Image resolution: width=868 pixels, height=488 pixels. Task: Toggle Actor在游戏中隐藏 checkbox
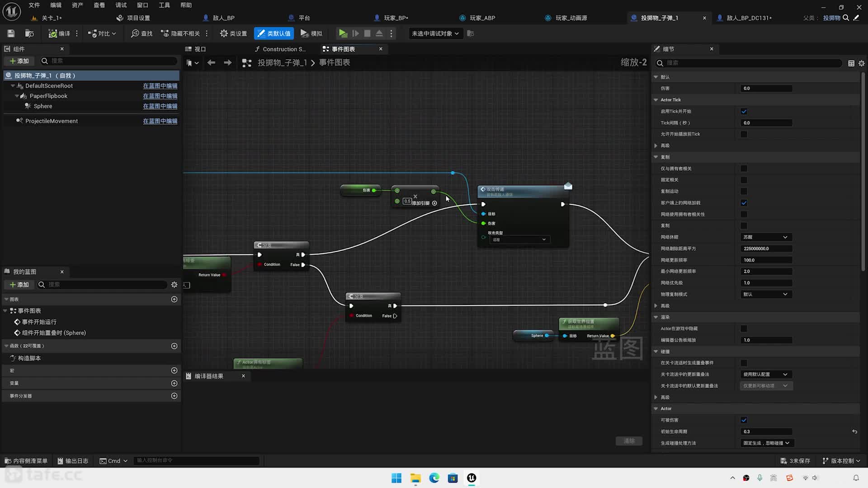point(744,328)
